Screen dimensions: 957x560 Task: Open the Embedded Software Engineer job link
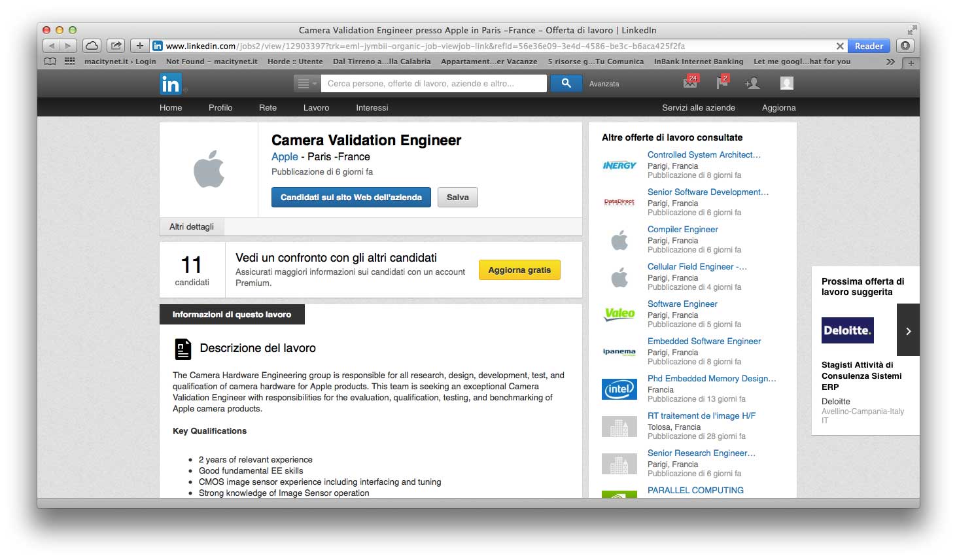[704, 341]
